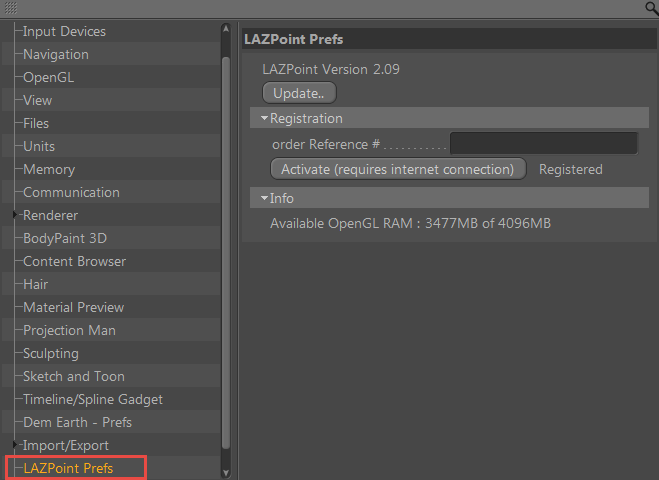Select OpenGL in the preferences list
The image size is (659, 480).
[x=49, y=77]
